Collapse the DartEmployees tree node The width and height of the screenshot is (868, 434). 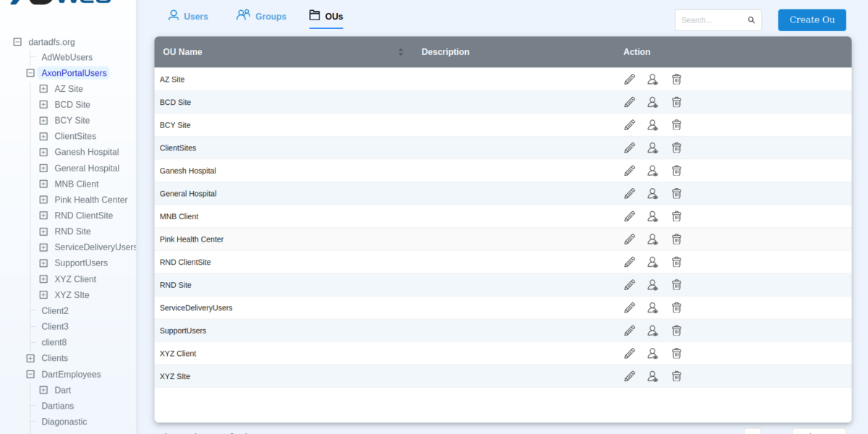click(x=30, y=375)
